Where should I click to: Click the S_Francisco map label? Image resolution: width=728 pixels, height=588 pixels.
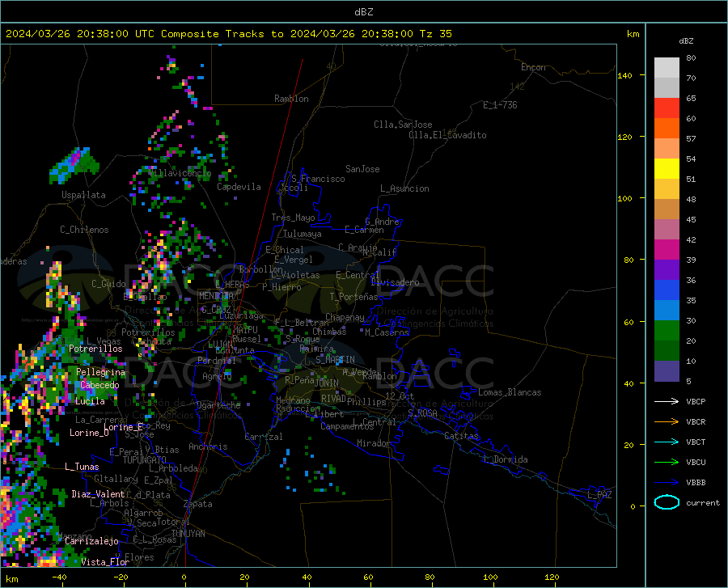click(x=318, y=179)
